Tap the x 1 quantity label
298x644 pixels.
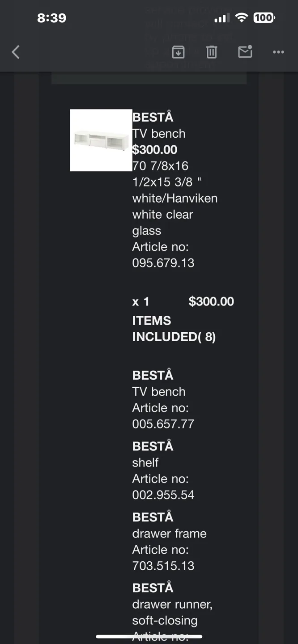coord(140,302)
